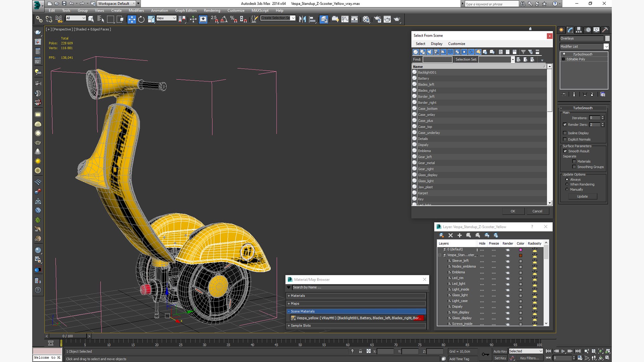Open the Modifiers menu
Screen dimensions: 644x362
[136, 10]
